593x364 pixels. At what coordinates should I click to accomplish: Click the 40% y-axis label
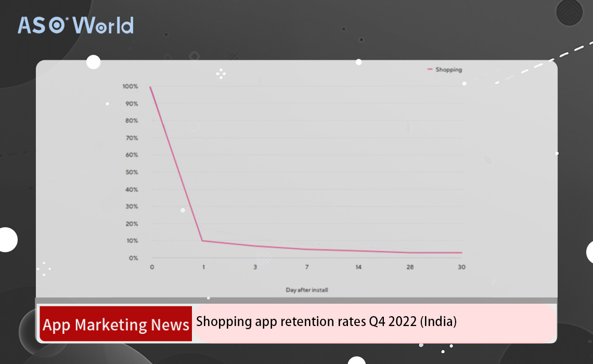pos(132,189)
